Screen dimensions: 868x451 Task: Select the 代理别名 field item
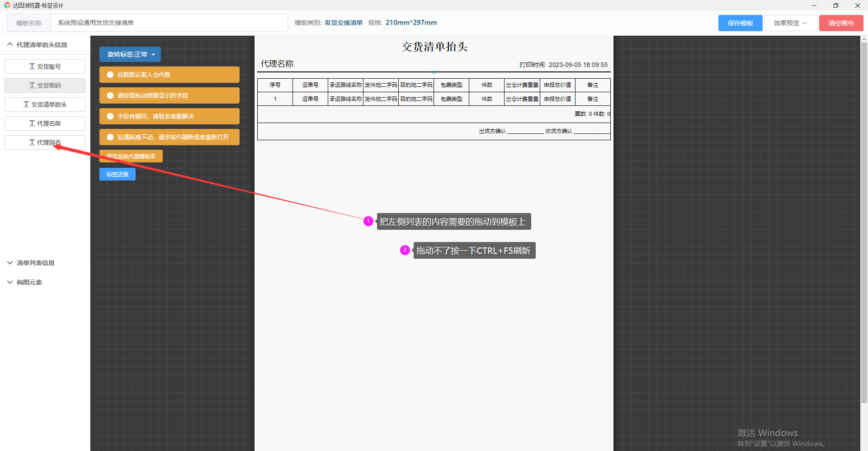[45, 142]
